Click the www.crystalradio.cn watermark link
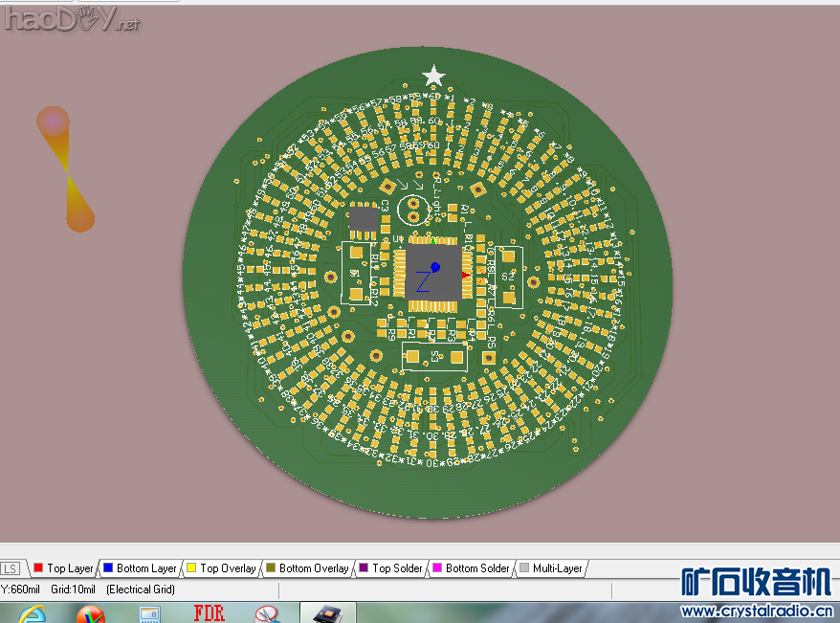 [755, 612]
